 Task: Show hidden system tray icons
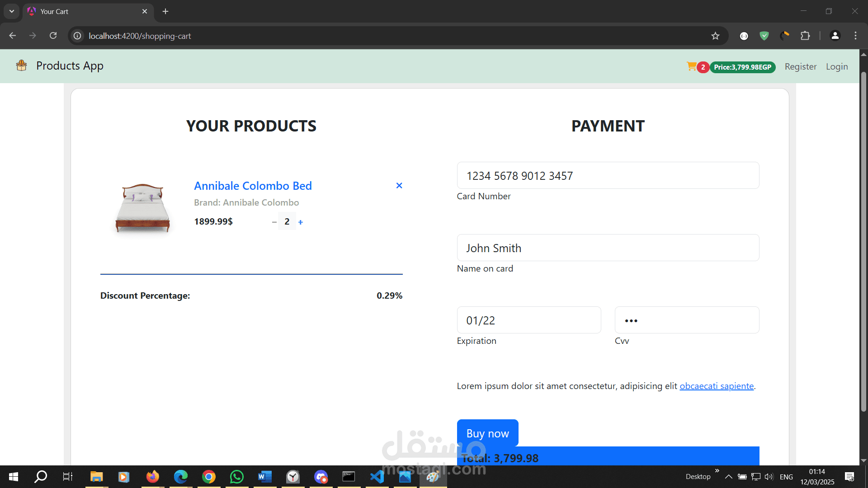tap(728, 477)
